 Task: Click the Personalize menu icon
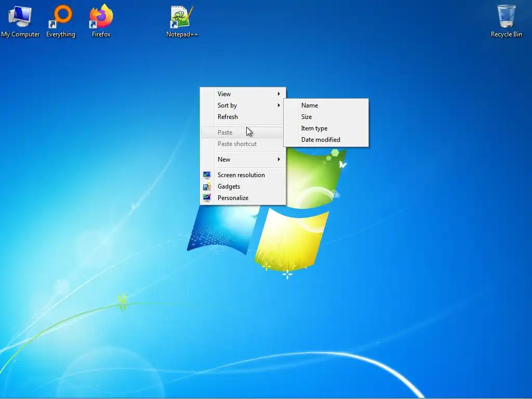(x=207, y=198)
